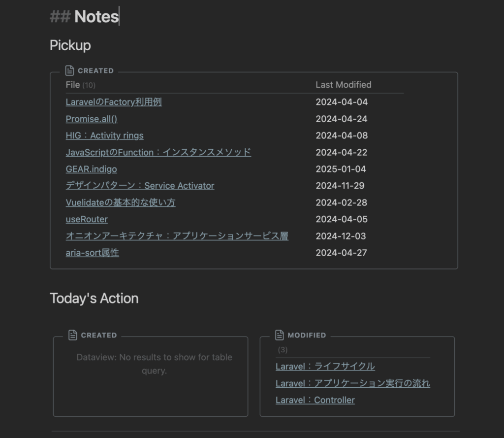Open the GEAR.indigo note
The height and width of the screenshot is (438, 504).
pyautogui.click(x=91, y=169)
